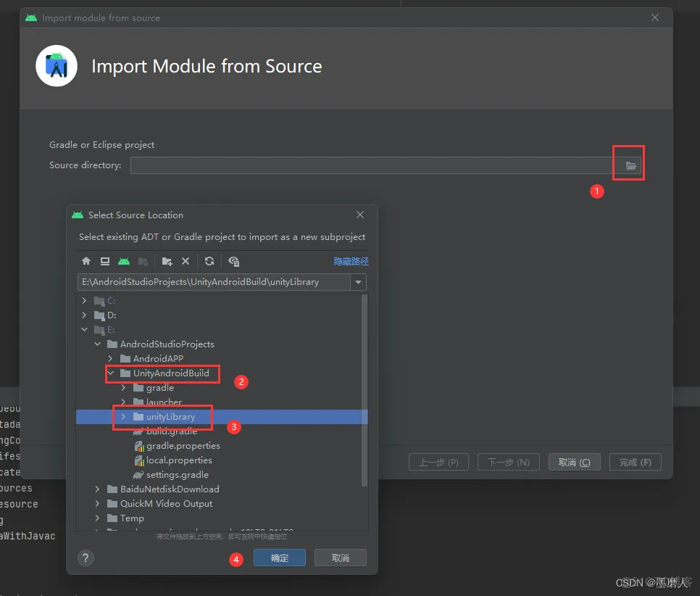The width and height of the screenshot is (700, 596).
Task: Expand the AndroidAPP folder
Action: pyautogui.click(x=110, y=358)
